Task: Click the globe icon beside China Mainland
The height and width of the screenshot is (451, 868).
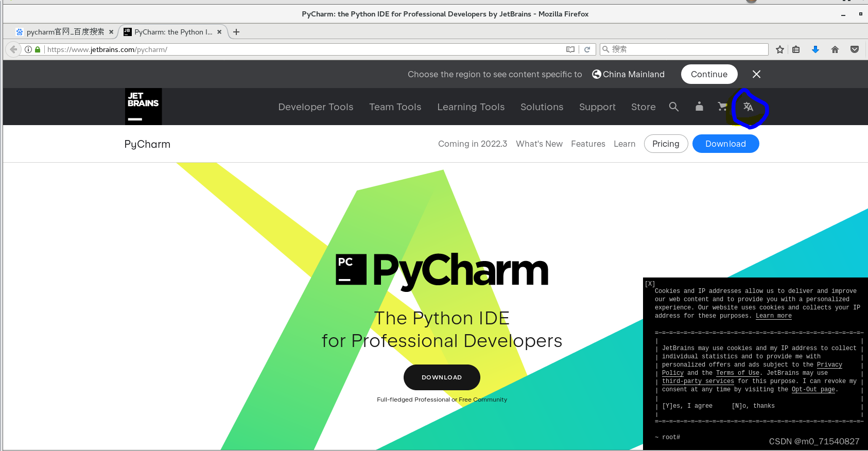Action: pos(597,74)
